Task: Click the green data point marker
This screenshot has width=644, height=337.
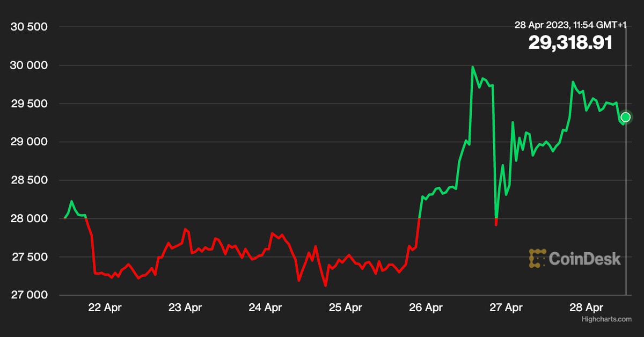Action: click(626, 117)
